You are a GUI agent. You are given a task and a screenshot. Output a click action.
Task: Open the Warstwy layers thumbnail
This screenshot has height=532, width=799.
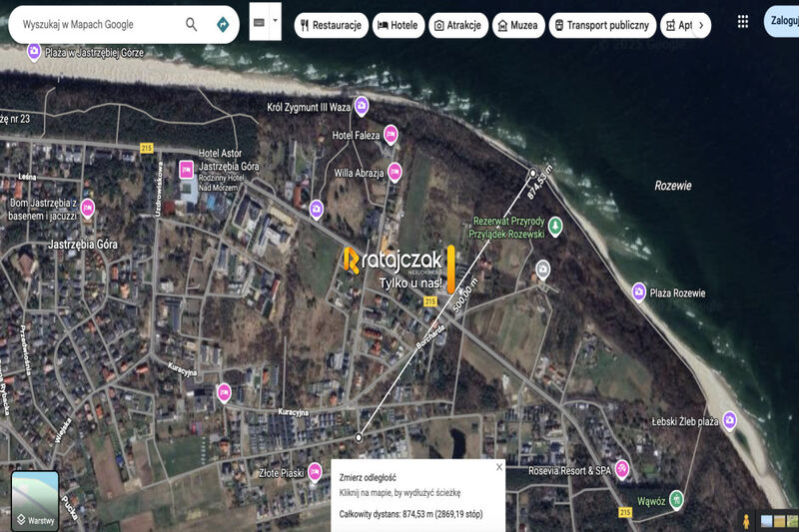[x=35, y=501]
